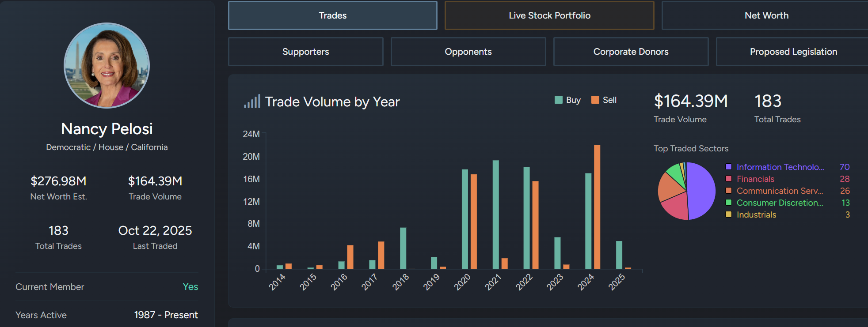This screenshot has width=868, height=327.
Task: Click the 2024 orange Sell bar
Action: click(597, 207)
